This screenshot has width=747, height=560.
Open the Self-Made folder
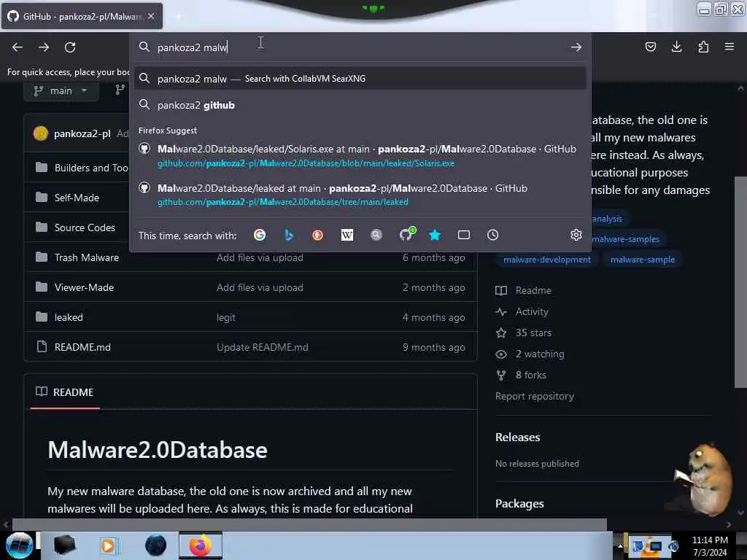pos(77,198)
